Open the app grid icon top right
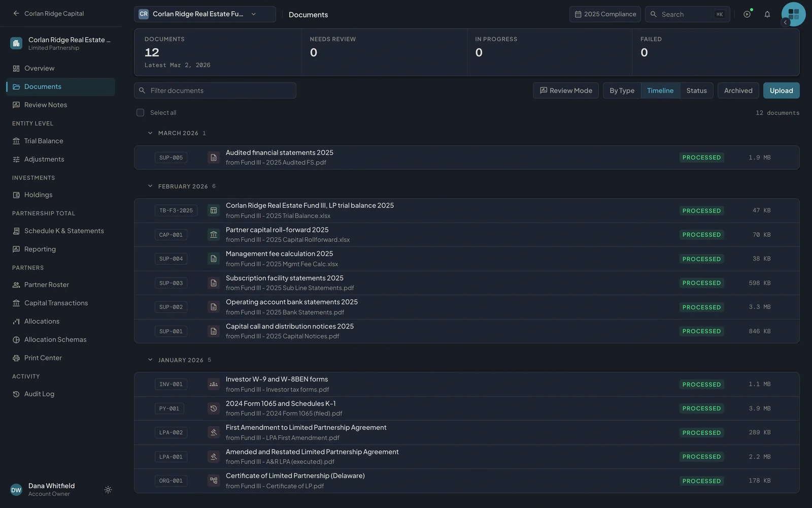 794,14
